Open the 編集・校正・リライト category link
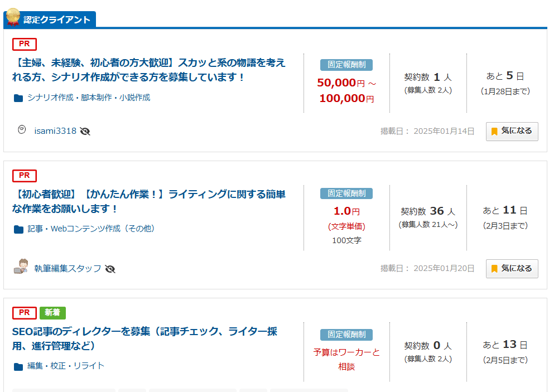Viewport: 549px width, 392px height. tap(66, 366)
